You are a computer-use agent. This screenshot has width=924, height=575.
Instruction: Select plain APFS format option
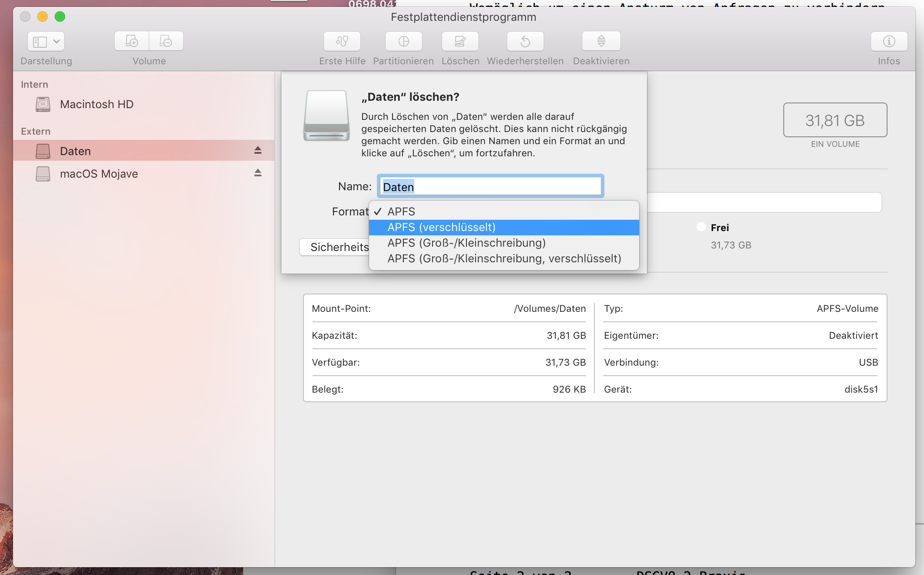point(401,211)
